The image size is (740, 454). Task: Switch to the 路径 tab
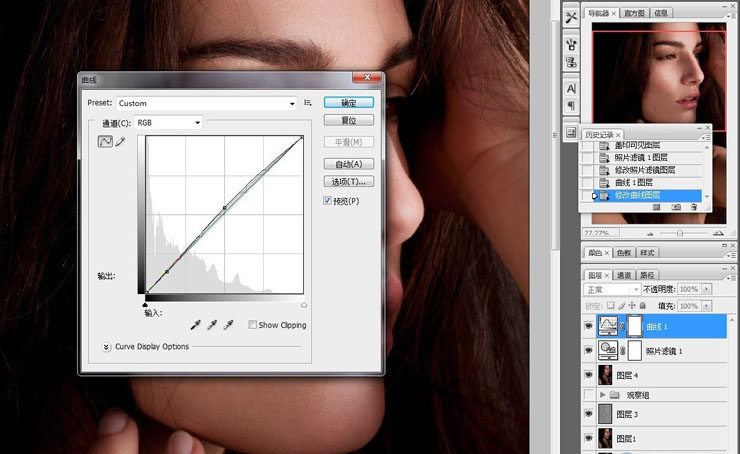click(647, 275)
